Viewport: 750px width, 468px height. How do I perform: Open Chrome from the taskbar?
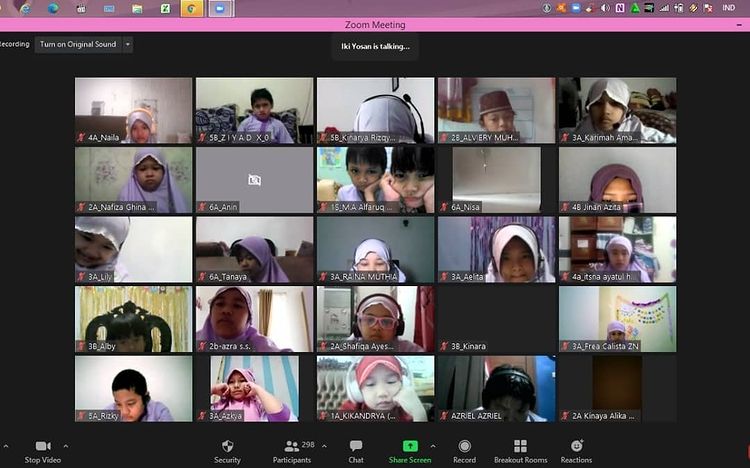click(191, 8)
